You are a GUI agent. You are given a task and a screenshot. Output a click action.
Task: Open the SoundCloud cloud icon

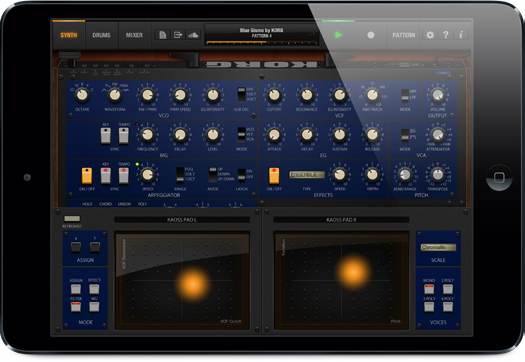[x=194, y=35]
